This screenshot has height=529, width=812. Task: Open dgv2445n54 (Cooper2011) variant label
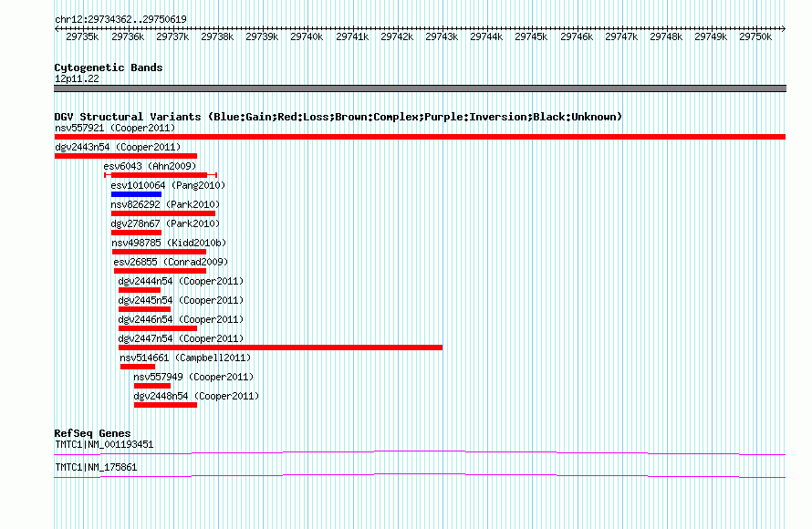pyautogui.click(x=181, y=300)
